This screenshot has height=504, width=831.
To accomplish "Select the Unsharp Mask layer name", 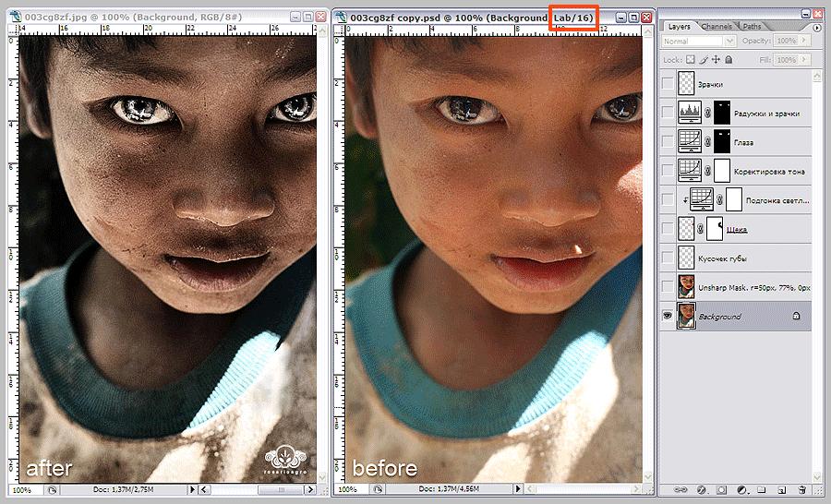I will pyautogui.click(x=754, y=287).
